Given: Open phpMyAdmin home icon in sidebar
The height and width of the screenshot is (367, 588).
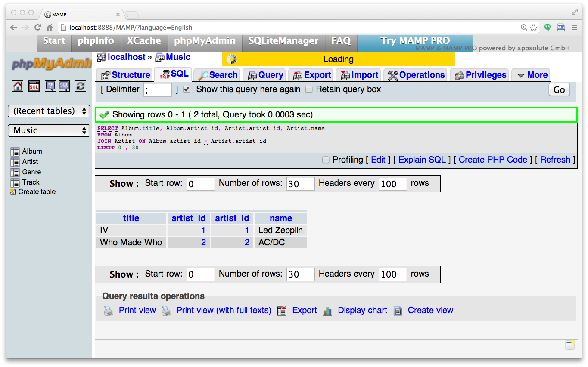Looking at the screenshot, I should [x=18, y=86].
